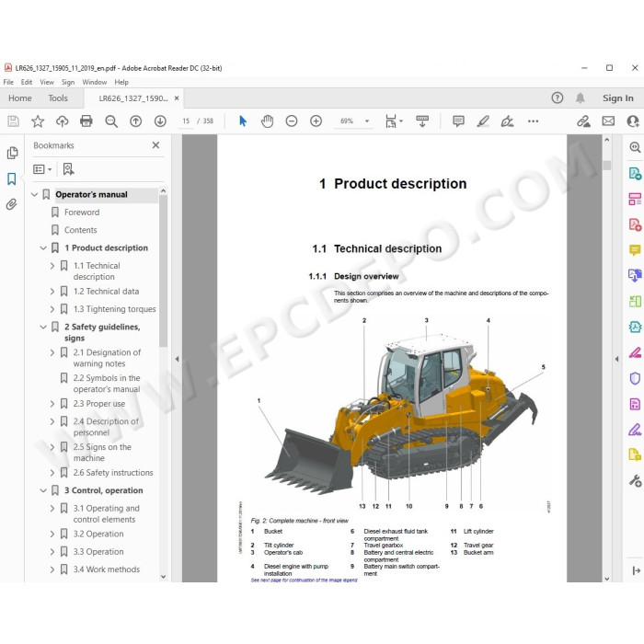Open the Foreword bookmark

[82, 213]
